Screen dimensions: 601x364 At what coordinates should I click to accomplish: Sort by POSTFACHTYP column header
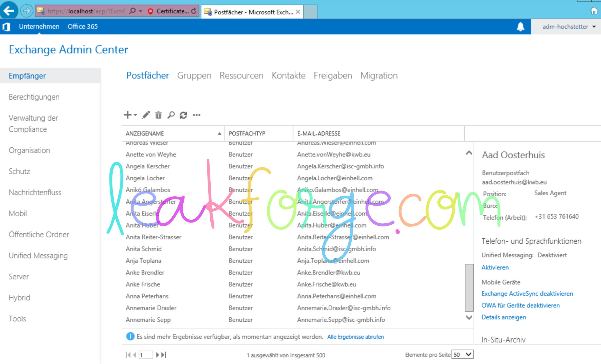coord(259,133)
